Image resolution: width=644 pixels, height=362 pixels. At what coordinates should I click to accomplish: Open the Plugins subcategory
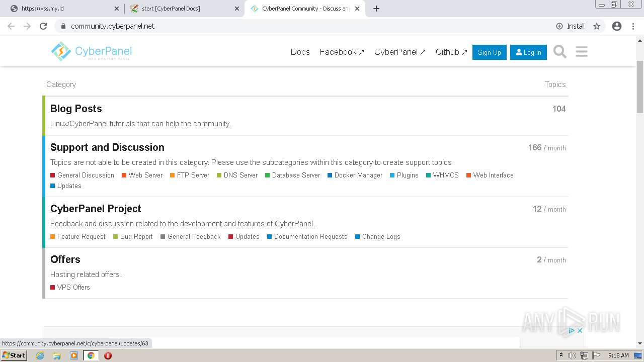pyautogui.click(x=404, y=175)
